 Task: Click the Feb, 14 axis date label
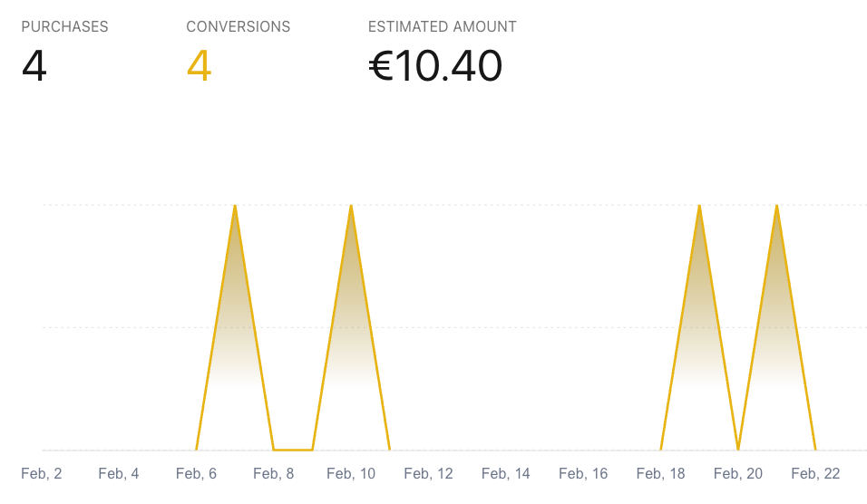(x=506, y=473)
